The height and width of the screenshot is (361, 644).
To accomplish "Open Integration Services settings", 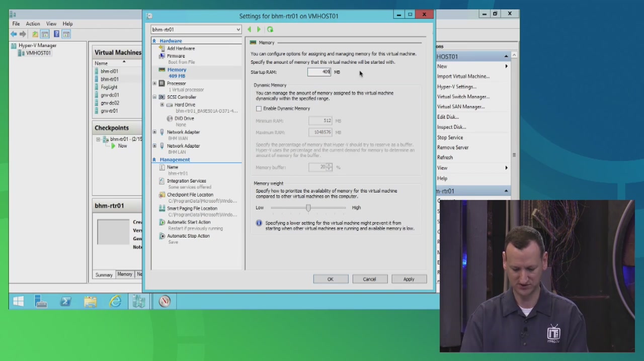I will point(186,181).
